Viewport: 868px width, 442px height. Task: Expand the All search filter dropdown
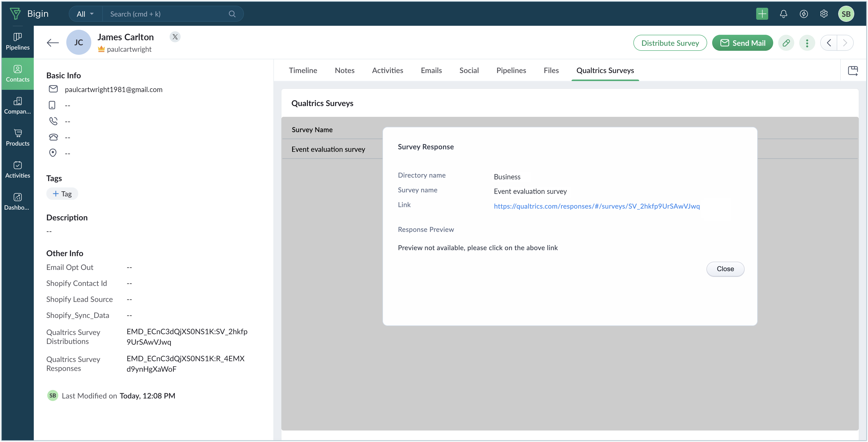[85, 14]
